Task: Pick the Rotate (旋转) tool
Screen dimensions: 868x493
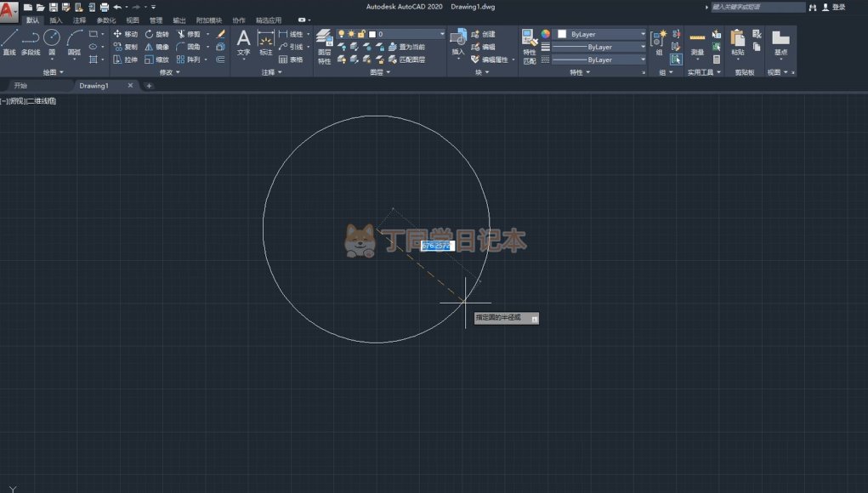Action: (157, 34)
